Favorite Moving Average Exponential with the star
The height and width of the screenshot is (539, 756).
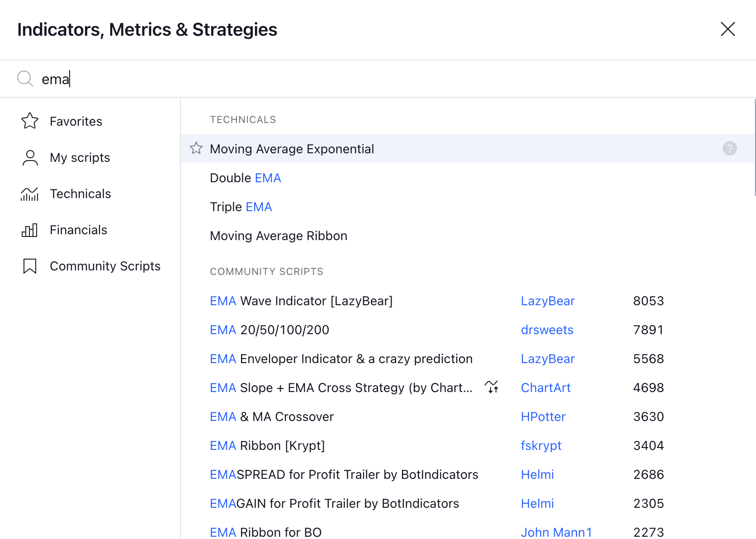(x=196, y=148)
